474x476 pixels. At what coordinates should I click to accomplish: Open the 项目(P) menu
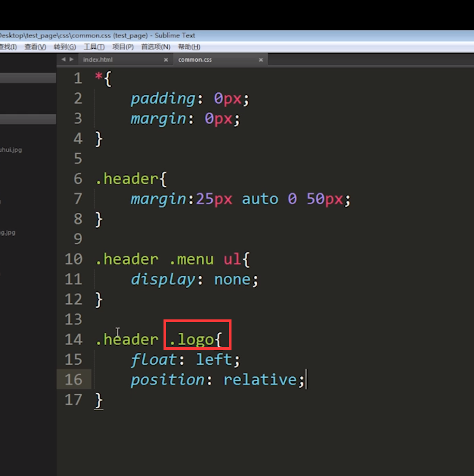[x=123, y=47]
